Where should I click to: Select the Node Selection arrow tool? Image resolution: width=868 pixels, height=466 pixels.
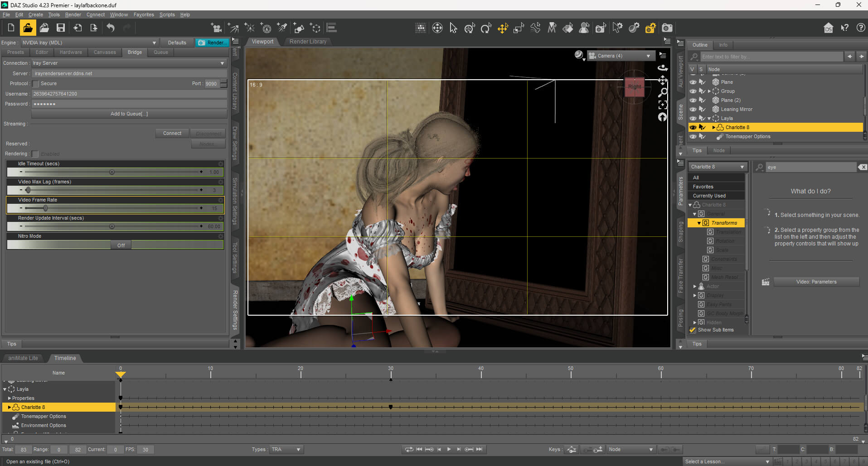pyautogui.click(x=453, y=28)
